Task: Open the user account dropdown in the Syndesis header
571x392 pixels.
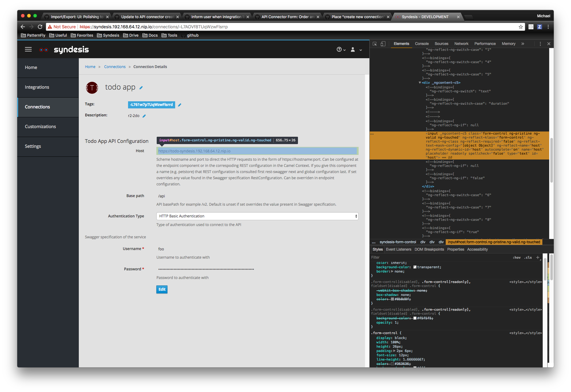Action: pyautogui.click(x=356, y=50)
